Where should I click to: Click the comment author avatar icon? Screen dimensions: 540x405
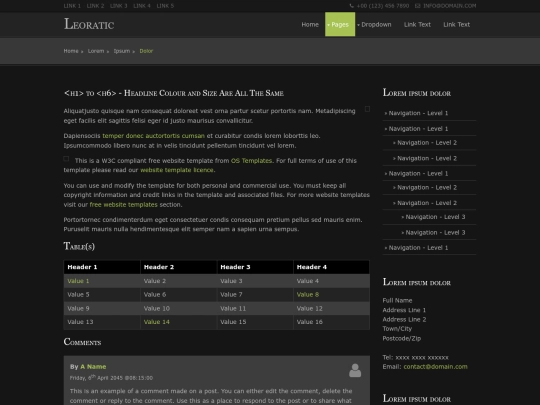coord(355,371)
